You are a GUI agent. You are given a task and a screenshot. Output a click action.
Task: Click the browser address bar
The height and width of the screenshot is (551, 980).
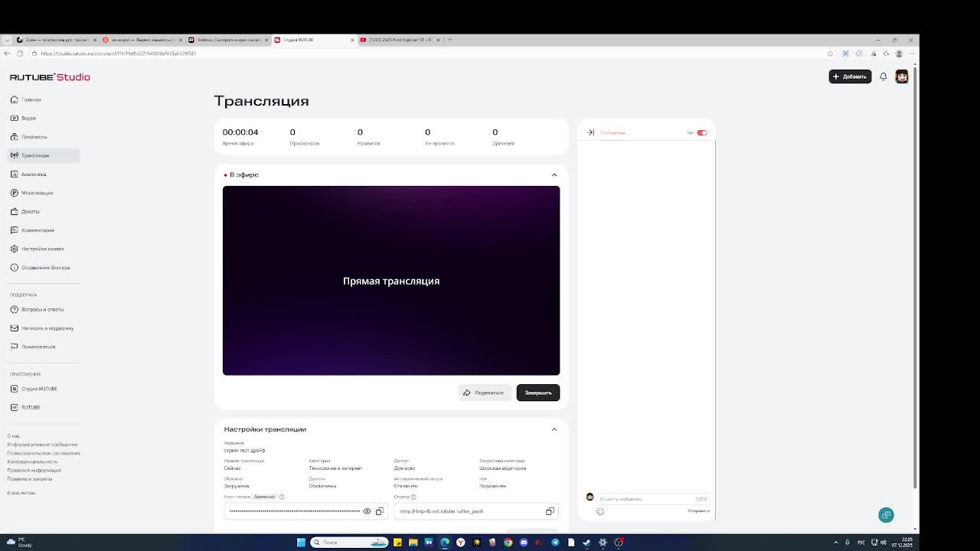pos(429,54)
